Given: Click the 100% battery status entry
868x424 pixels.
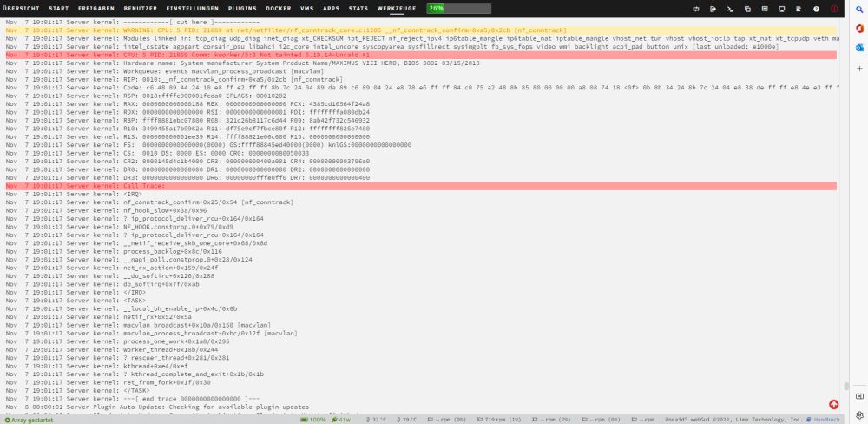Looking at the screenshot, I should click(x=313, y=420).
